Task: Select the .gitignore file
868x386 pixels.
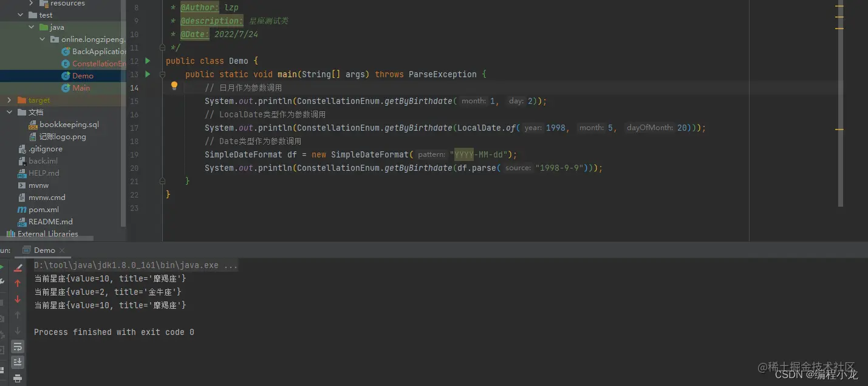Action: pos(40,149)
